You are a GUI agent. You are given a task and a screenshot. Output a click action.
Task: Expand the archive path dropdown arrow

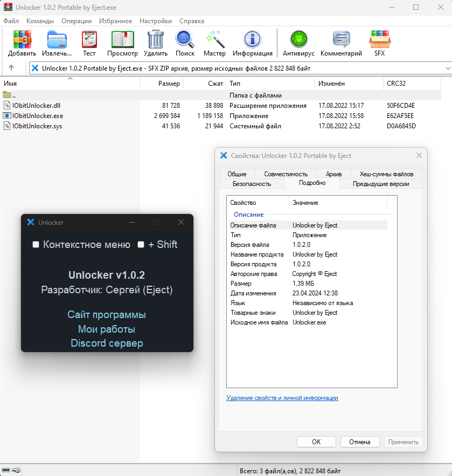pyautogui.click(x=448, y=68)
